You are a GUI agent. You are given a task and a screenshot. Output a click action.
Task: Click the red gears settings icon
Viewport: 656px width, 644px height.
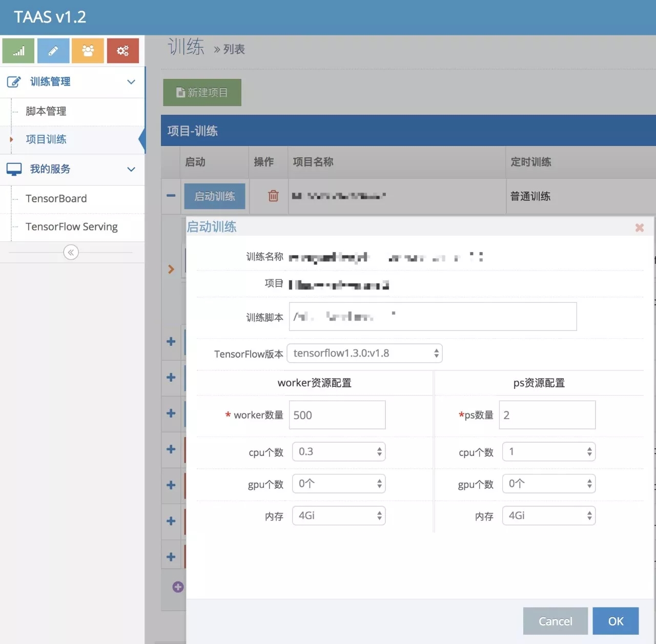(123, 51)
